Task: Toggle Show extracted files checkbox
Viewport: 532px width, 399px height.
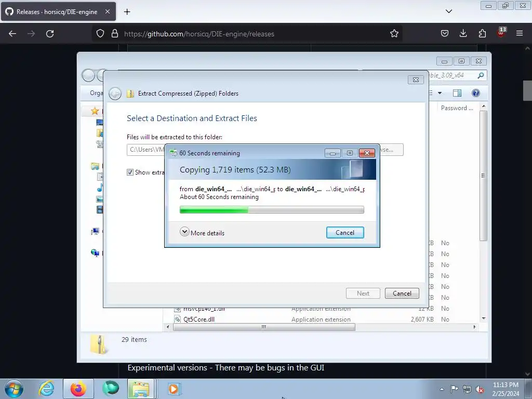Action: 130,172
